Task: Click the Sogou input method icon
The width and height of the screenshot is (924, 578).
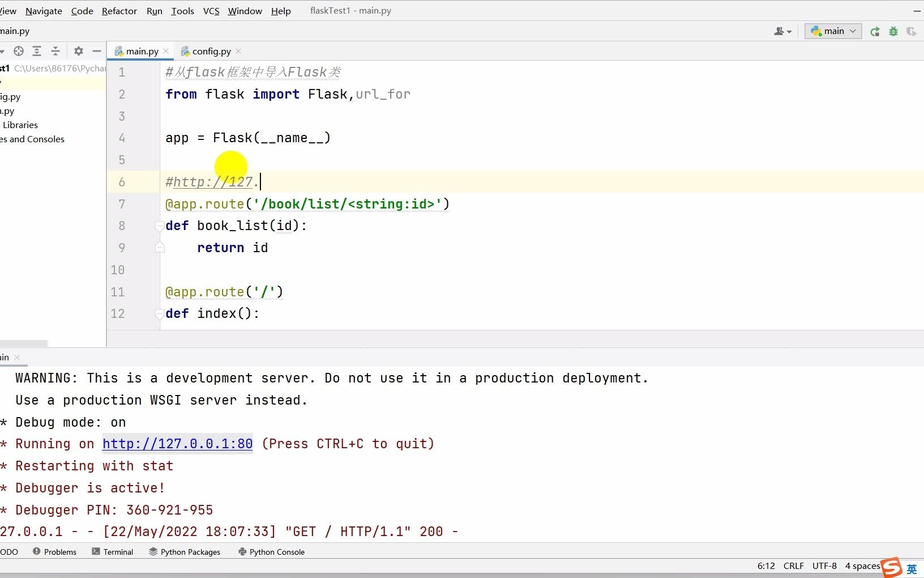Action: coord(892,568)
